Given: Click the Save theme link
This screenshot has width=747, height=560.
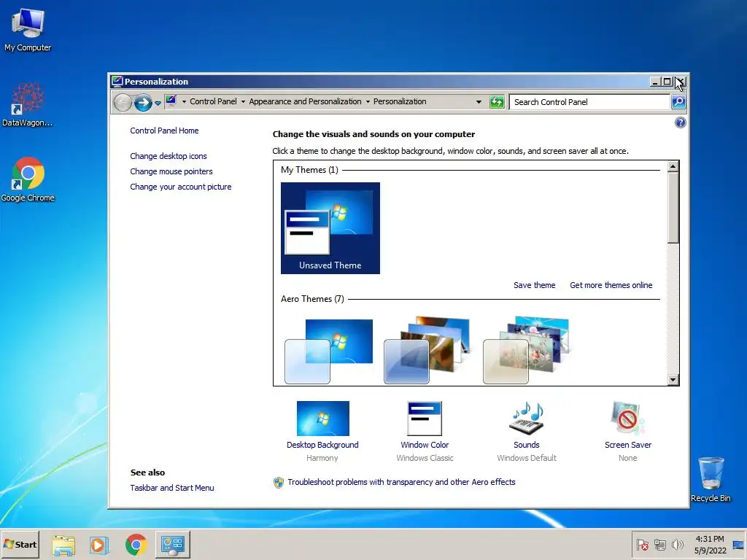Looking at the screenshot, I should 534,285.
